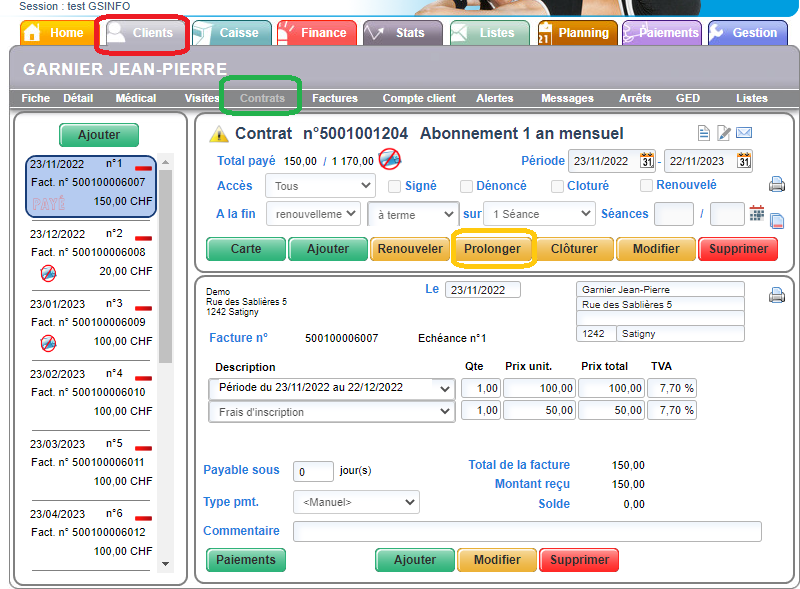Click the copy pages icon near Séances
The image size is (800, 589).
(x=776, y=221)
